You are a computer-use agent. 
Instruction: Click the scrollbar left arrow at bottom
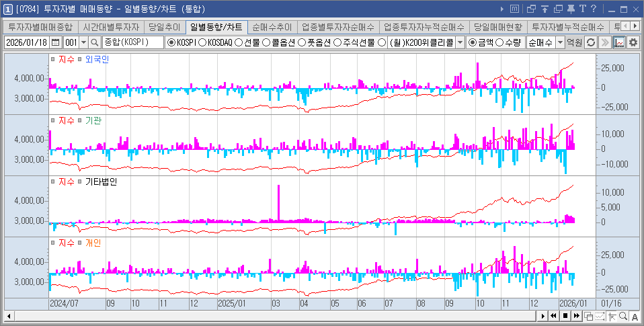point(9,316)
